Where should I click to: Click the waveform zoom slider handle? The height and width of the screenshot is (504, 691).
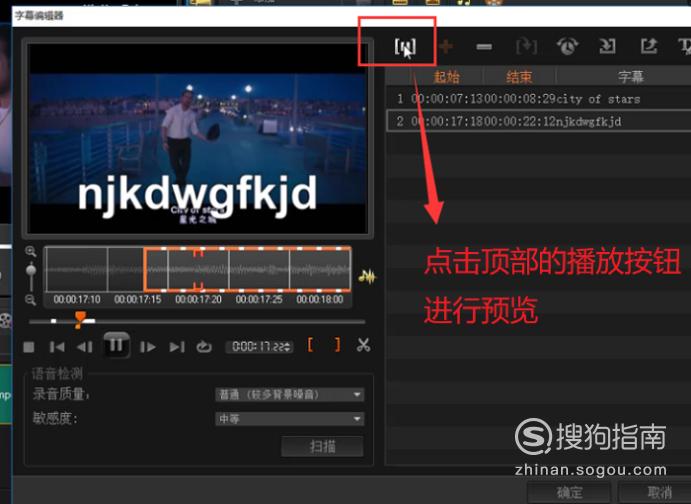pyautogui.click(x=31, y=269)
